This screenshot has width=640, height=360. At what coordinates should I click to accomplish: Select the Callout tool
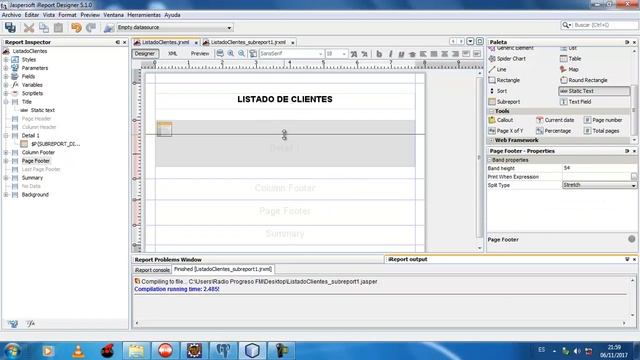click(x=501, y=120)
